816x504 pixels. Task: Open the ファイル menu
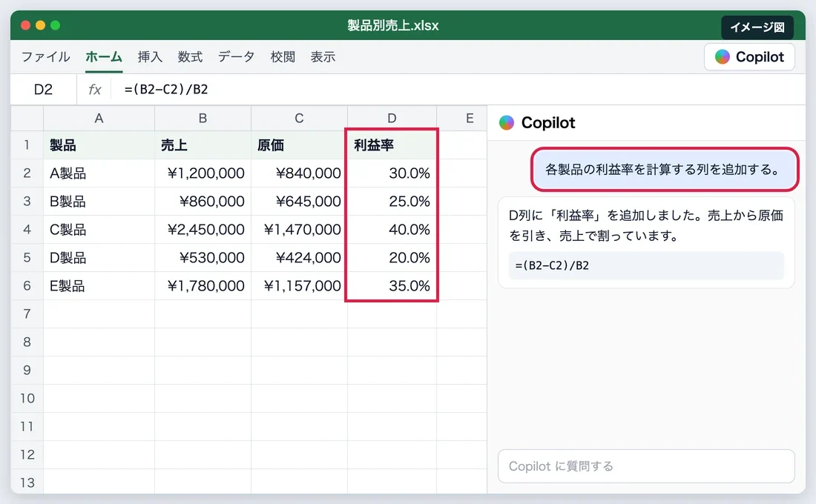pos(46,56)
